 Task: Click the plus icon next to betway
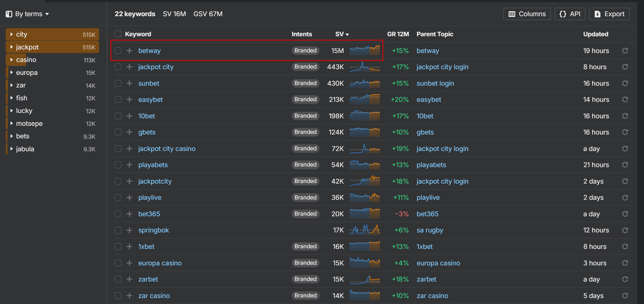[x=129, y=51]
